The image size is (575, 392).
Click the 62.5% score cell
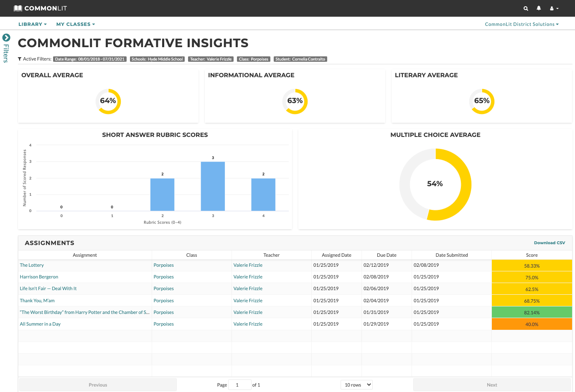(x=532, y=289)
